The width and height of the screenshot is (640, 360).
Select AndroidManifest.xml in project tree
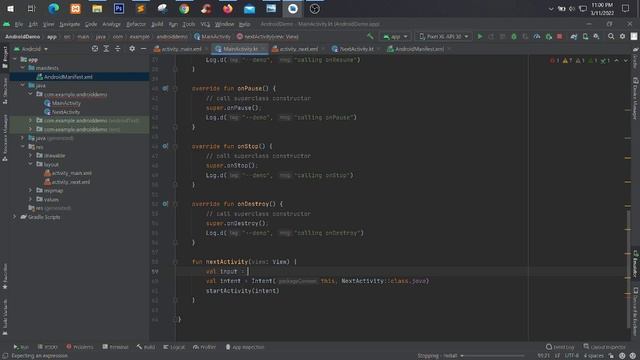[x=68, y=77]
